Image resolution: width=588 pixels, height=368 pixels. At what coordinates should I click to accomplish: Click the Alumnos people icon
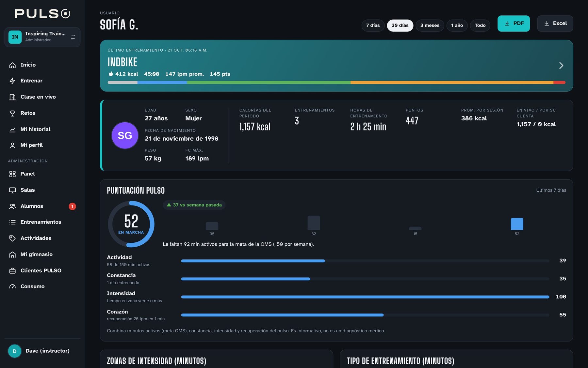tap(12, 206)
